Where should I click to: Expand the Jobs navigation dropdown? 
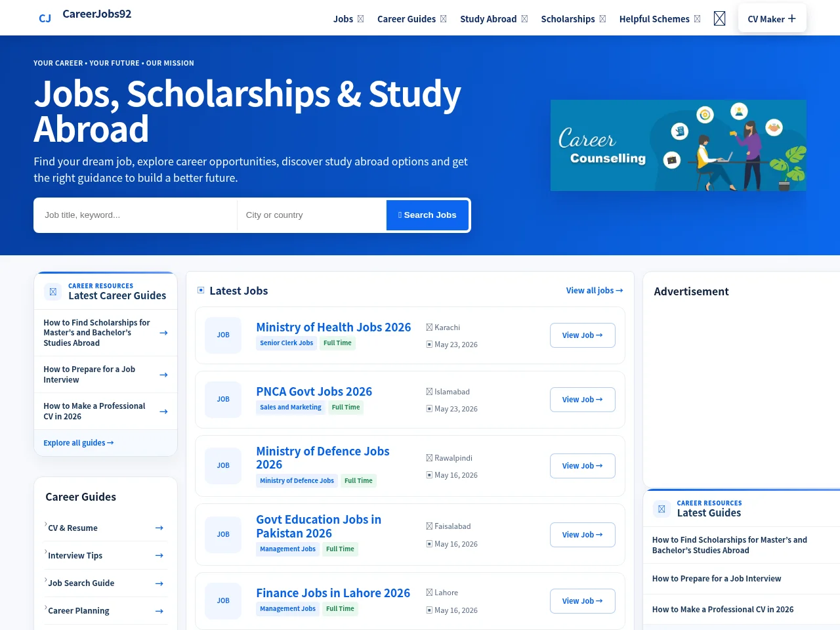348,19
